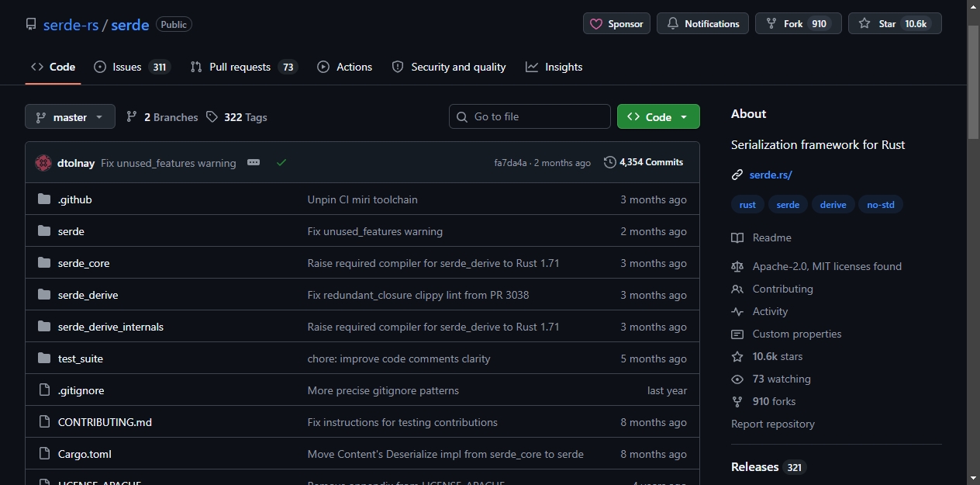Image resolution: width=980 pixels, height=485 pixels.
Task: Click the eye icon beside 73 watching
Action: 737,379
